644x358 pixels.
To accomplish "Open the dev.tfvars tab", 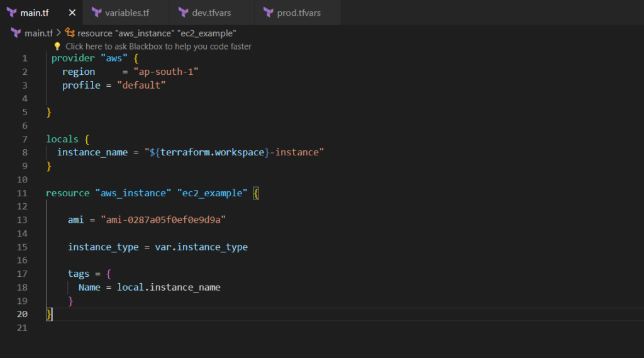I will 213,13.
